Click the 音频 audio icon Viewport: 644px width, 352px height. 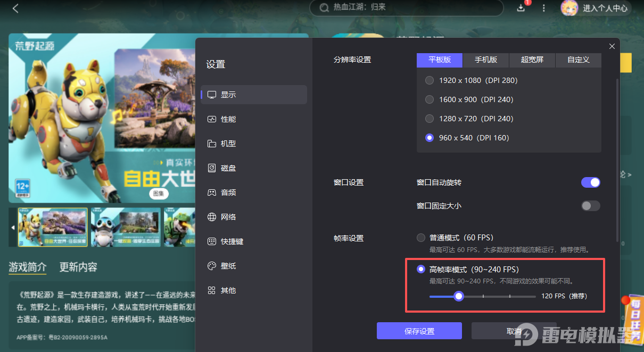212,192
